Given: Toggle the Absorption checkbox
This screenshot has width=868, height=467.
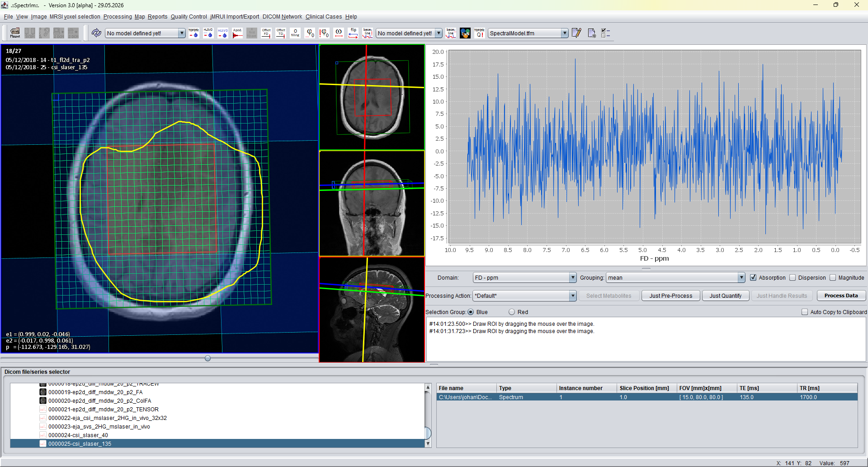Looking at the screenshot, I should pos(753,278).
